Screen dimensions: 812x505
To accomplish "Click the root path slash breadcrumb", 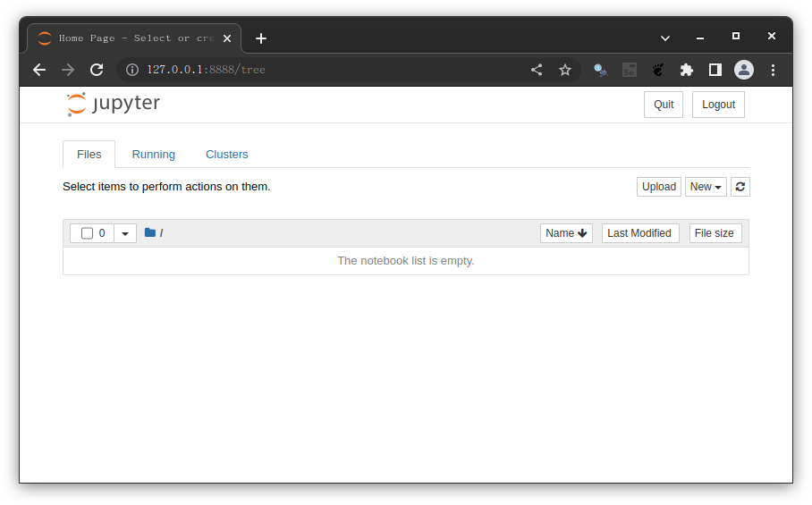I will point(162,233).
